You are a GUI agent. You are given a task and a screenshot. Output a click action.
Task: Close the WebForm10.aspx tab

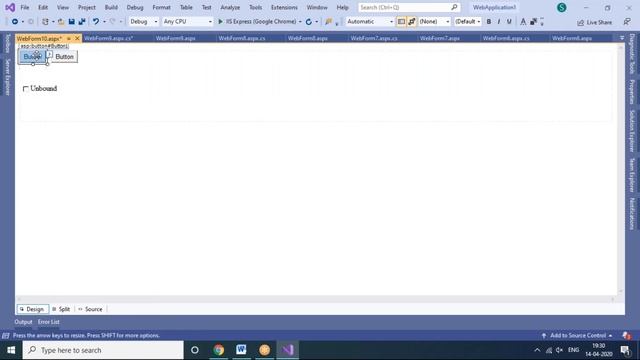(77, 38)
